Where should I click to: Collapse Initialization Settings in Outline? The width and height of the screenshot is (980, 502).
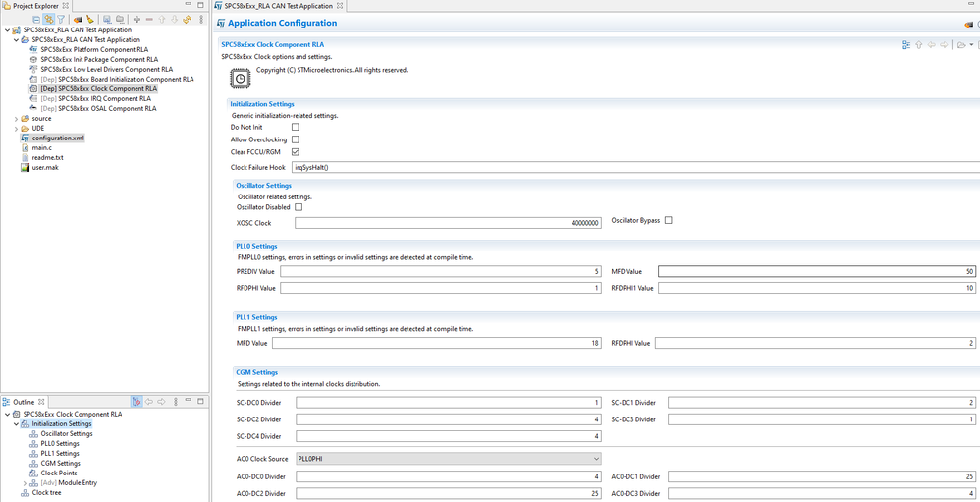point(16,423)
